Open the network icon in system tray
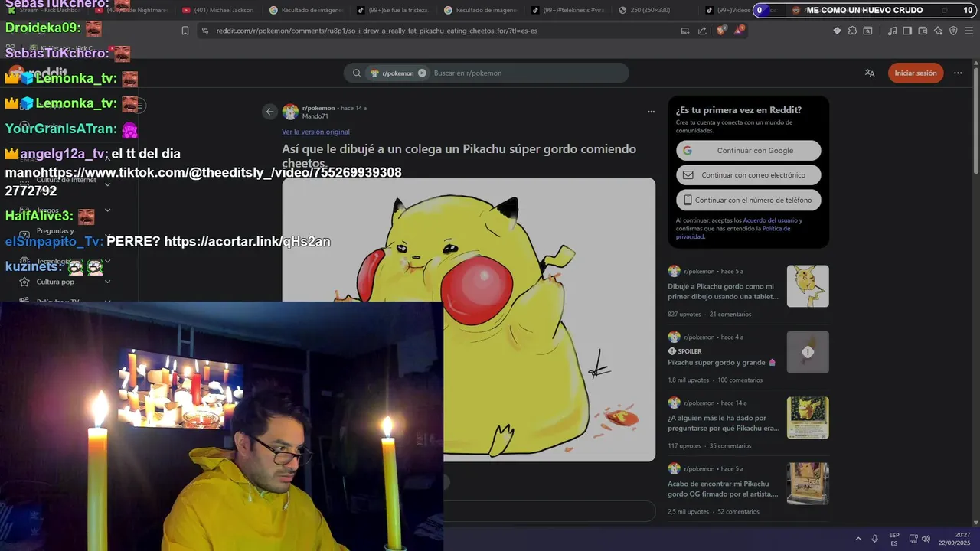 click(x=913, y=539)
